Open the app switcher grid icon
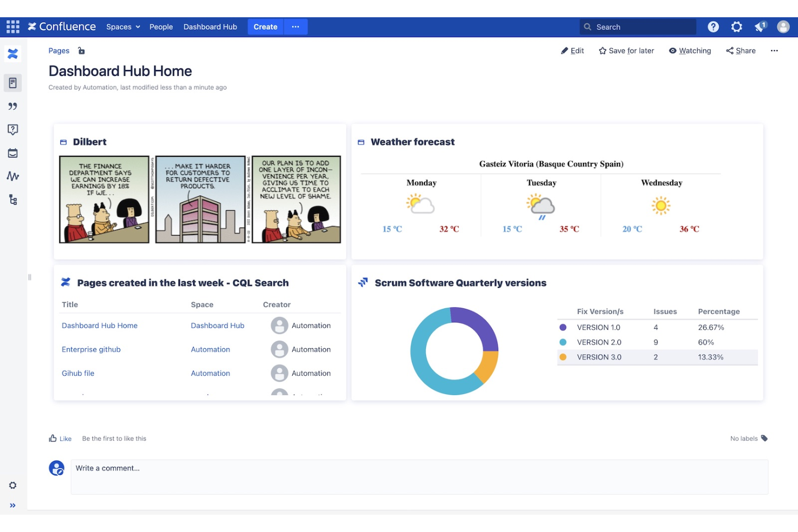Viewport: 798px width, 532px height. coord(13,27)
